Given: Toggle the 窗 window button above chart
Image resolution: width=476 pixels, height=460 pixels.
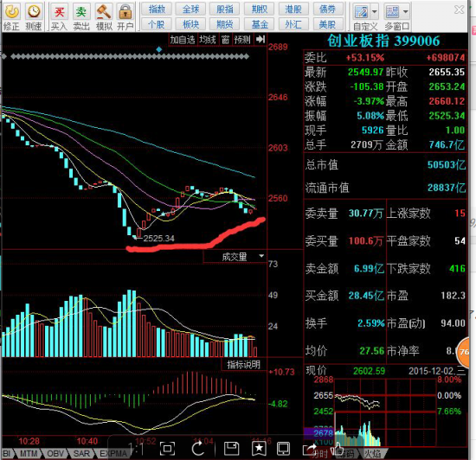Looking at the screenshot, I should [x=225, y=40].
